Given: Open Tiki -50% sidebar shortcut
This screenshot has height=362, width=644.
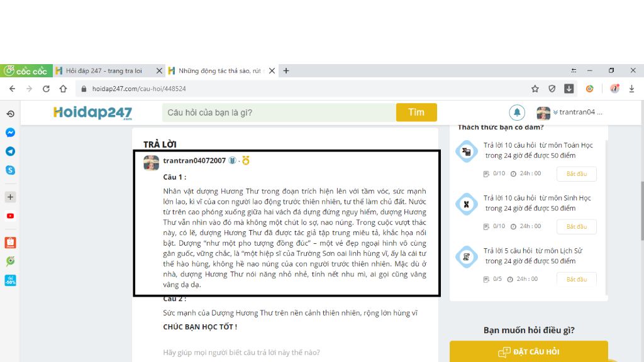Looking at the screenshot, I should (10, 280).
